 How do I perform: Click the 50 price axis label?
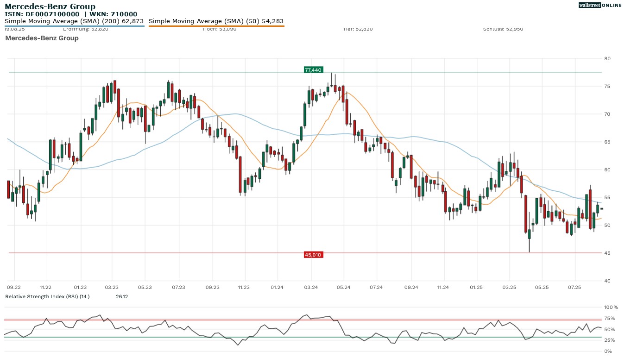coord(607,225)
